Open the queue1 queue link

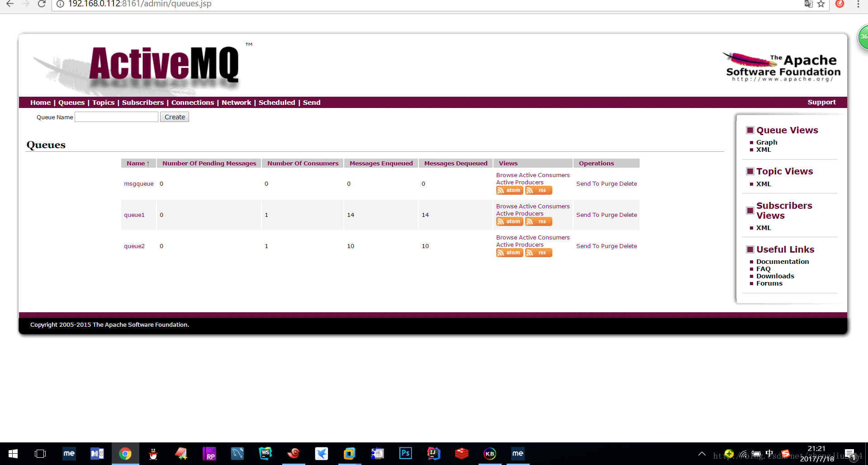pos(134,215)
